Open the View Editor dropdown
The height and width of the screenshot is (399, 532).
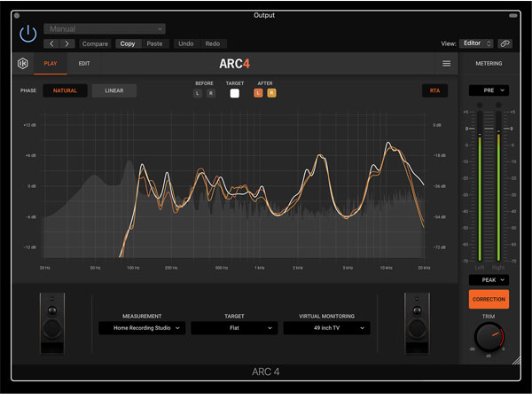[477, 43]
